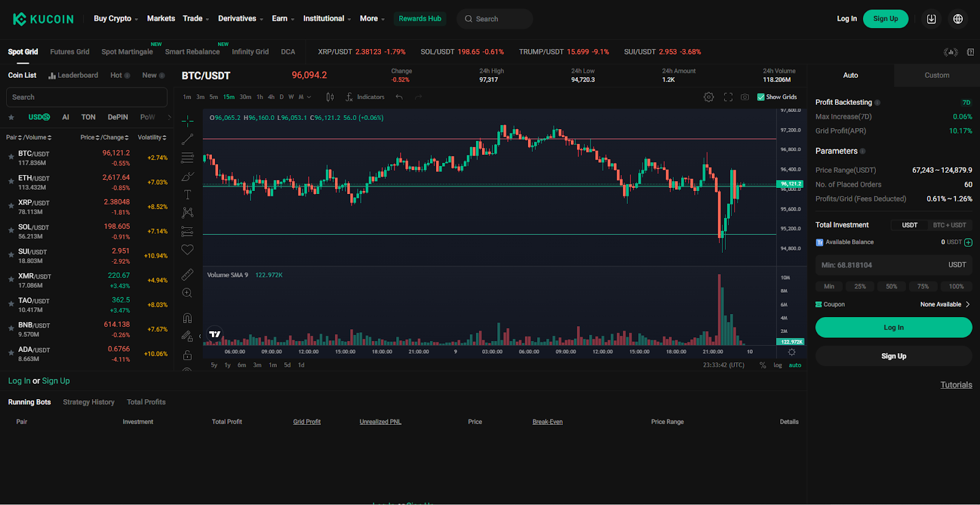Favorite the XRP/USDT pair star
The width and height of the screenshot is (980, 505).
tap(11, 206)
